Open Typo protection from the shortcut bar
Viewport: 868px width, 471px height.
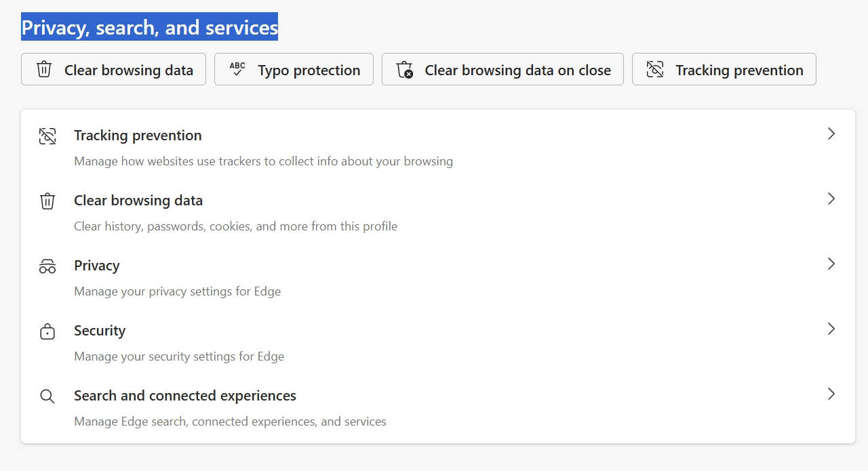click(x=293, y=69)
